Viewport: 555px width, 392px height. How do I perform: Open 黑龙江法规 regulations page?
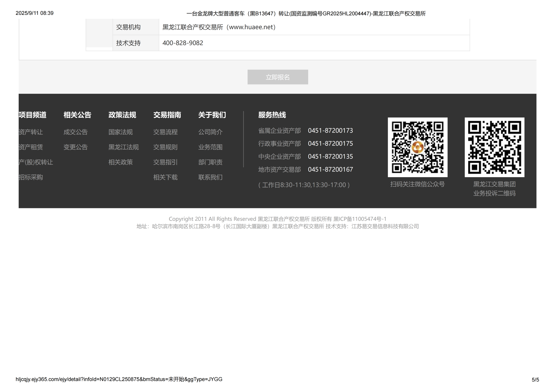124,147
